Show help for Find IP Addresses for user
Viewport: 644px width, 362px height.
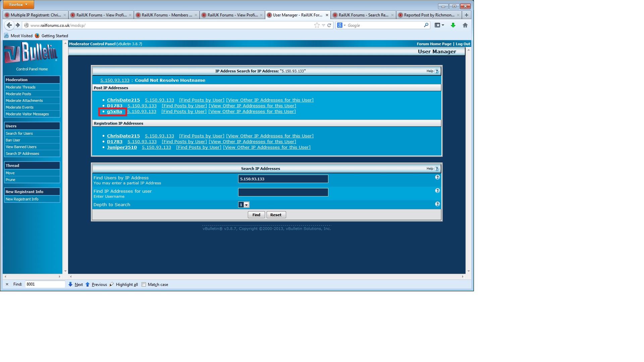point(437,191)
